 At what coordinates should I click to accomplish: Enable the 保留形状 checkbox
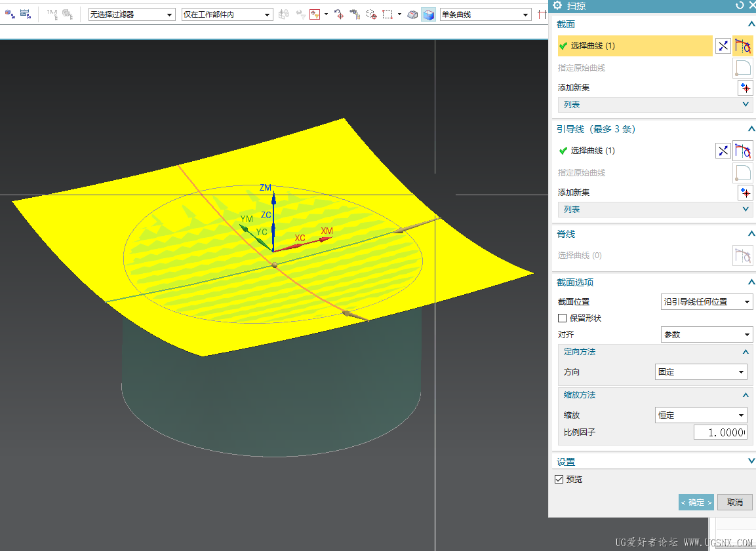point(562,318)
